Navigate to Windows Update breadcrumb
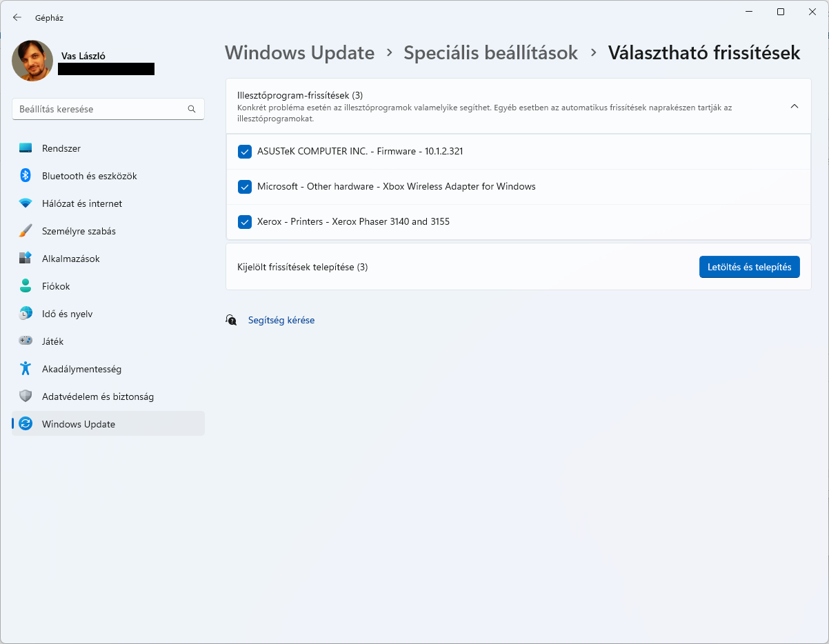Screen dimensions: 829x644 pos(300,53)
